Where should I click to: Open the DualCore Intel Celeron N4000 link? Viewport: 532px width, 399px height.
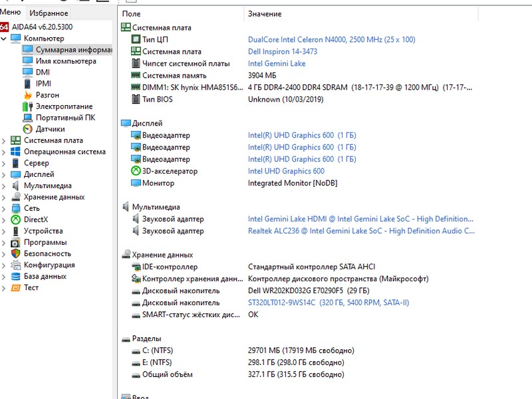pos(331,40)
